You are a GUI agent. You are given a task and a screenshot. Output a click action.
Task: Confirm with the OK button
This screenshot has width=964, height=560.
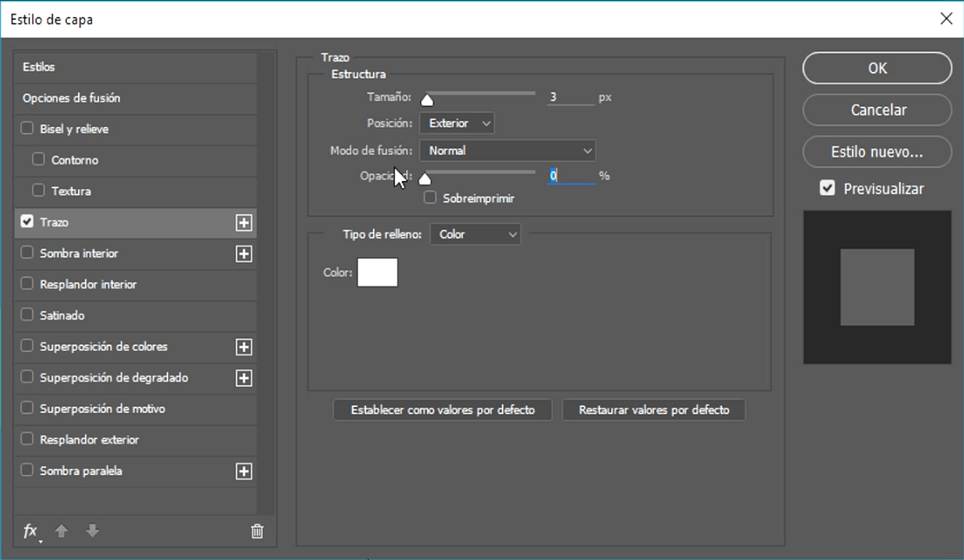[877, 68]
